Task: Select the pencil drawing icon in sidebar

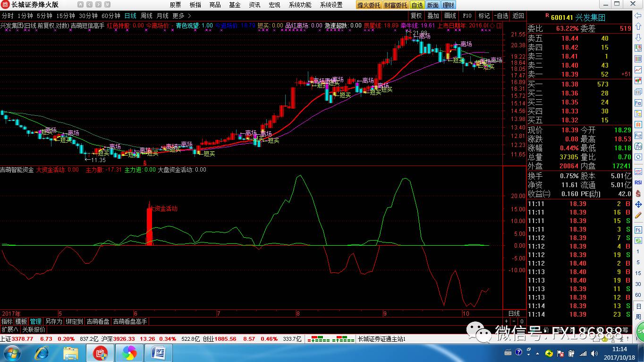Action: (638, 215)
